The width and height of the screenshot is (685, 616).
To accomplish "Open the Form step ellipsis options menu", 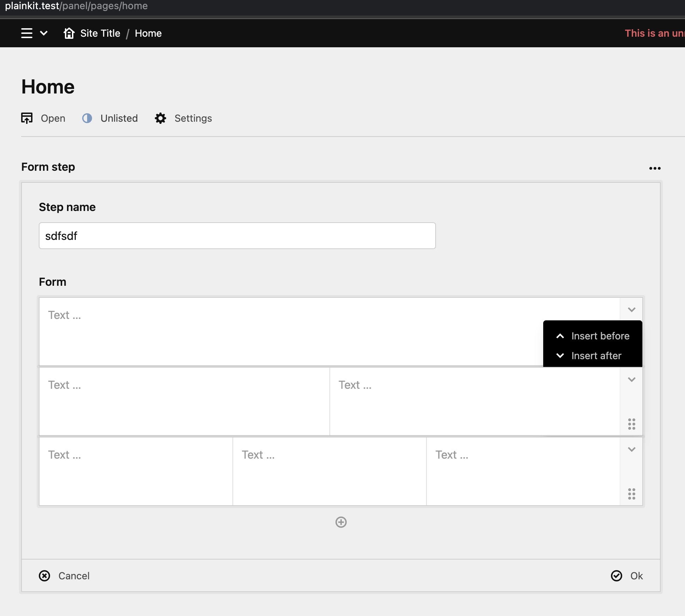I will (655, 168).
